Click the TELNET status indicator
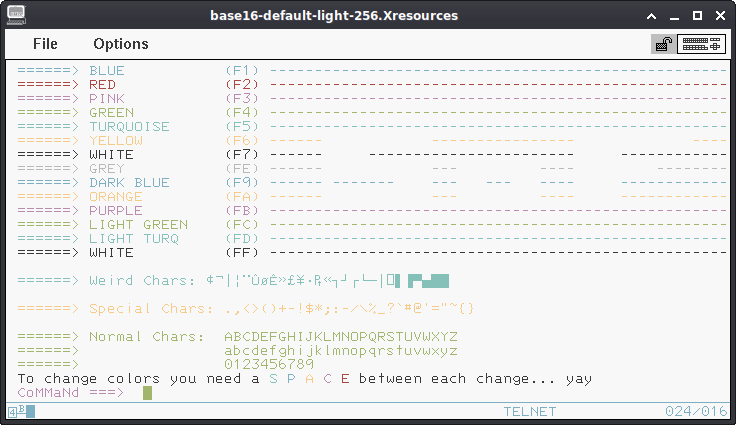 [x=530, y=412]
